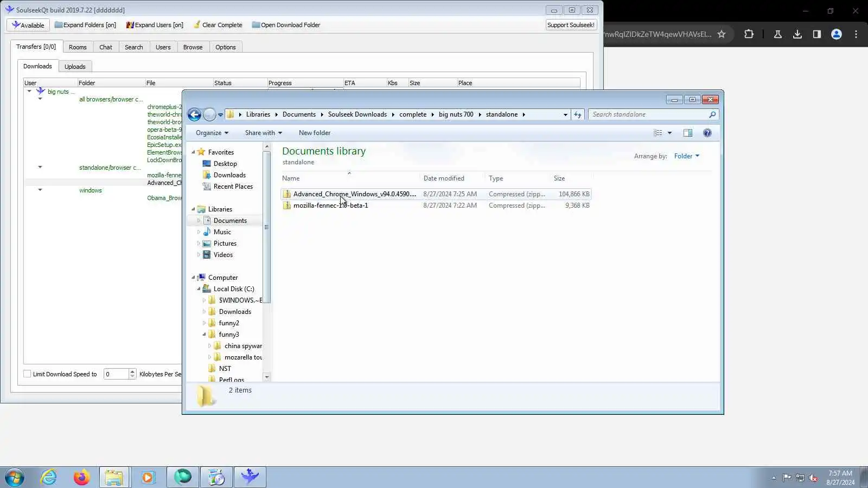The width and height of the screenshot is (868, 488).
Task: Select the Pictures library
Action: [x=225, y=243]
